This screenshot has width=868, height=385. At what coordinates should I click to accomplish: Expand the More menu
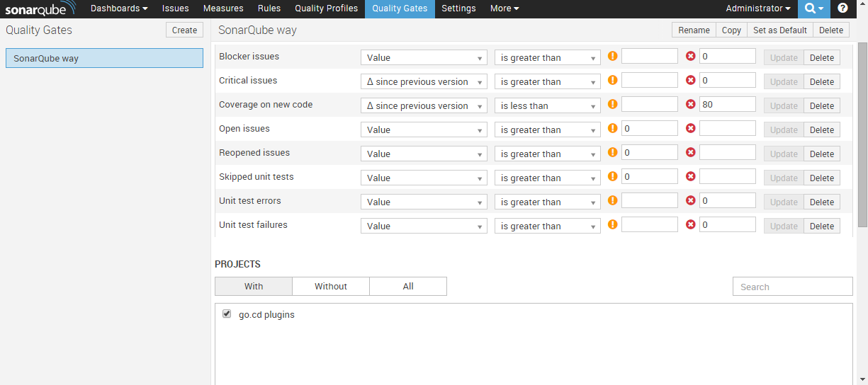(x=505, y=8)
